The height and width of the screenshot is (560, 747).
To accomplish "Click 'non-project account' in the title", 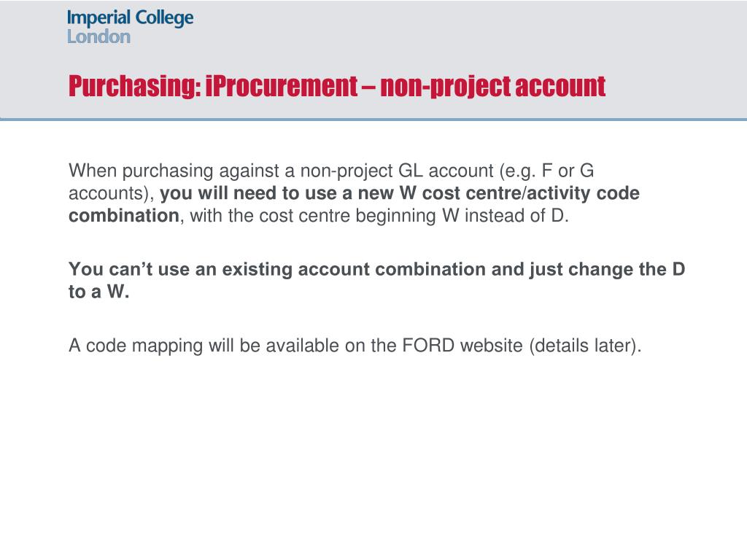I will (492, 86).
